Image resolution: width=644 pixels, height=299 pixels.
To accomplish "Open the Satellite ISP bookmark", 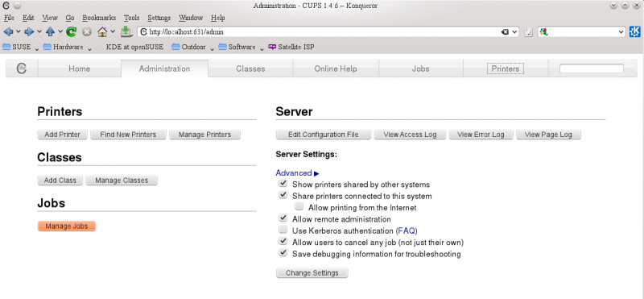I will coord(291,47).
